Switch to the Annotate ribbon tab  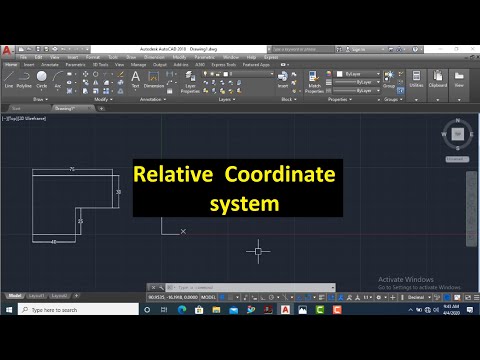50,65
